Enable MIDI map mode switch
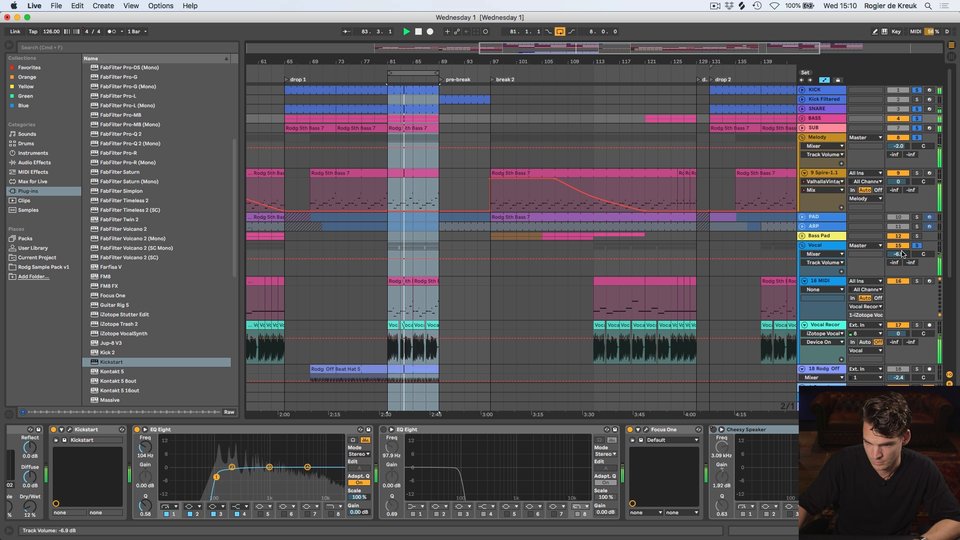 (915, 31)
